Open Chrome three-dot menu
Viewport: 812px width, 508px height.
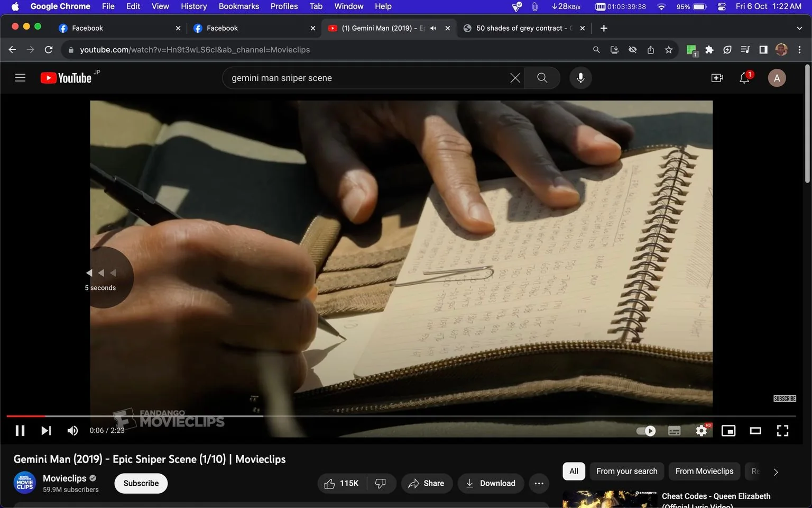(x=799, y=50)
